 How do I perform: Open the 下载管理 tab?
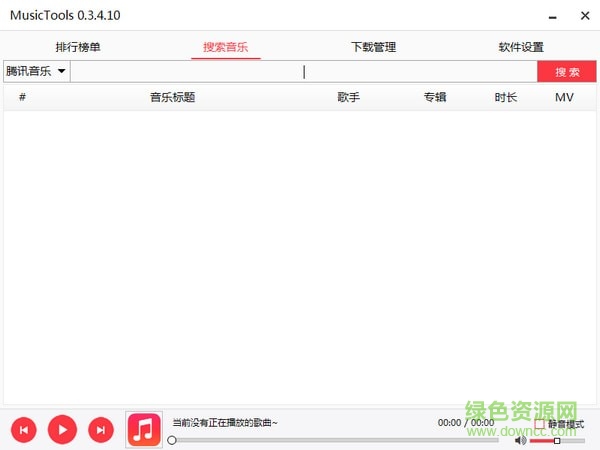pyautogui.click(x=373, y=47)
